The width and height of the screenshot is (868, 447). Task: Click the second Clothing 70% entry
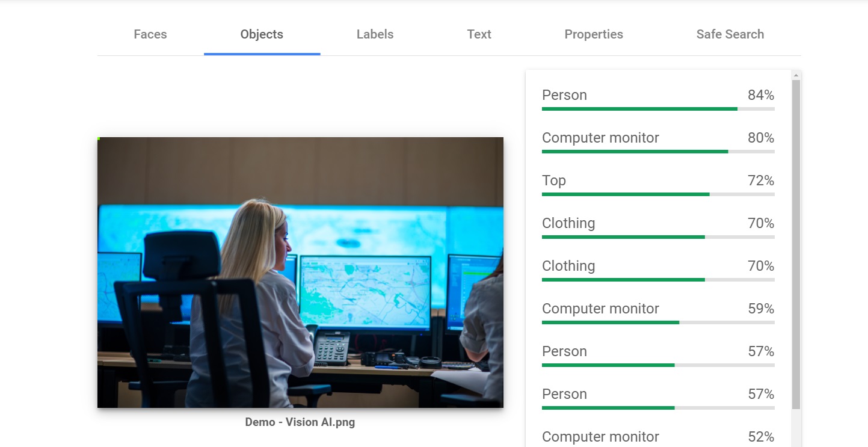click(x=657, y=267)
